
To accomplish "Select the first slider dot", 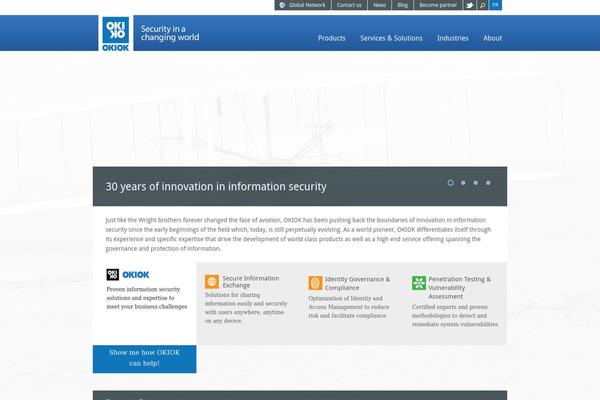I will [x=451, y=183].
